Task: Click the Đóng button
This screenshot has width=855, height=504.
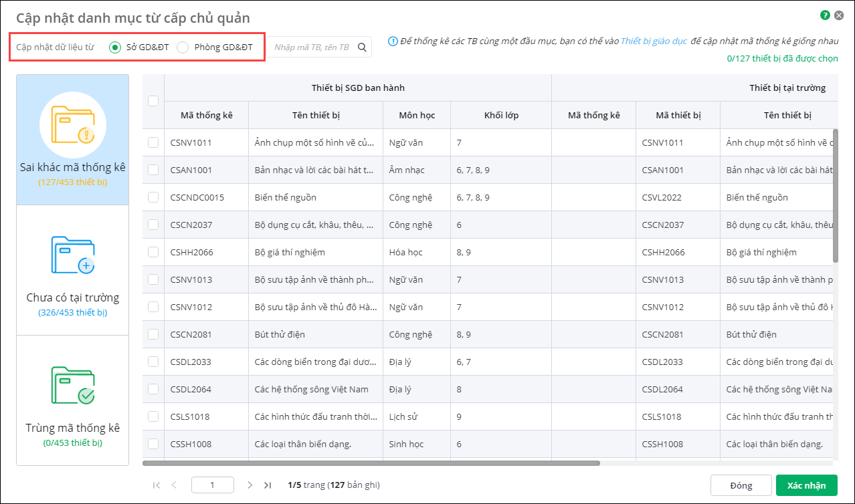Action: tap(741, 486)
